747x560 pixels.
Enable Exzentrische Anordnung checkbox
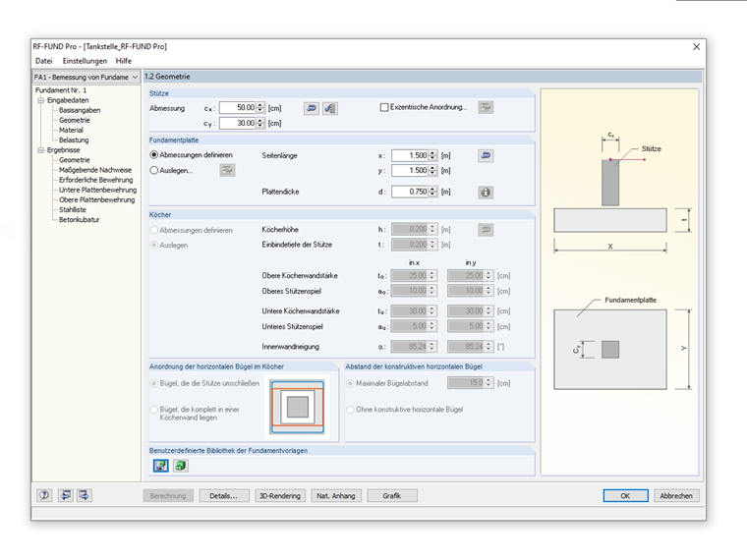pyautogui.click(x=384, y=108)
